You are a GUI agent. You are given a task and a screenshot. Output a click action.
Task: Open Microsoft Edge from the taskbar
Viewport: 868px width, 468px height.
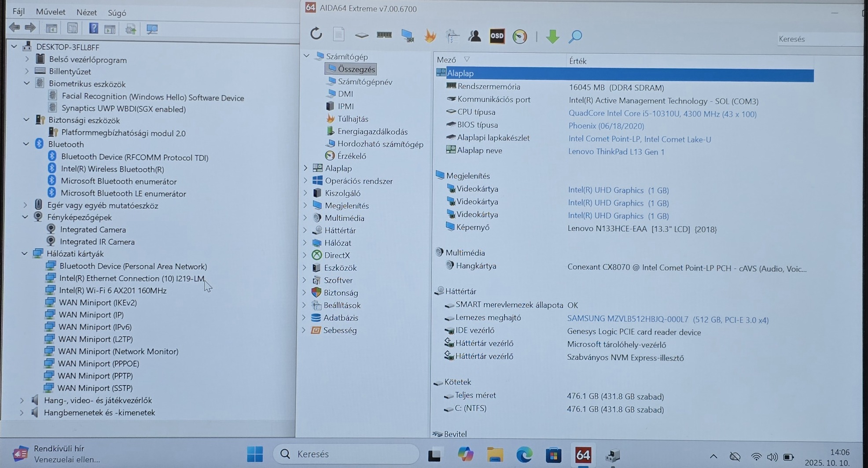click(524, 454)
